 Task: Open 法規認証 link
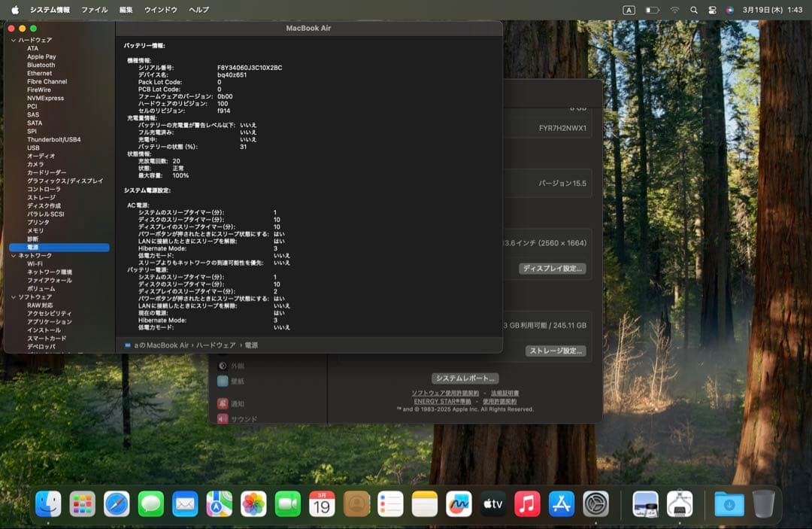coord(505,394)
